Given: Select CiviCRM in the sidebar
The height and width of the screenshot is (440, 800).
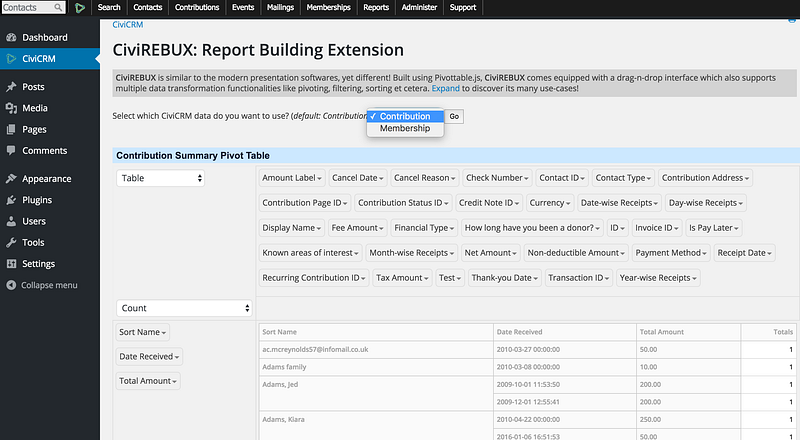Looking at the screenshot, I should tap(49, 59).
